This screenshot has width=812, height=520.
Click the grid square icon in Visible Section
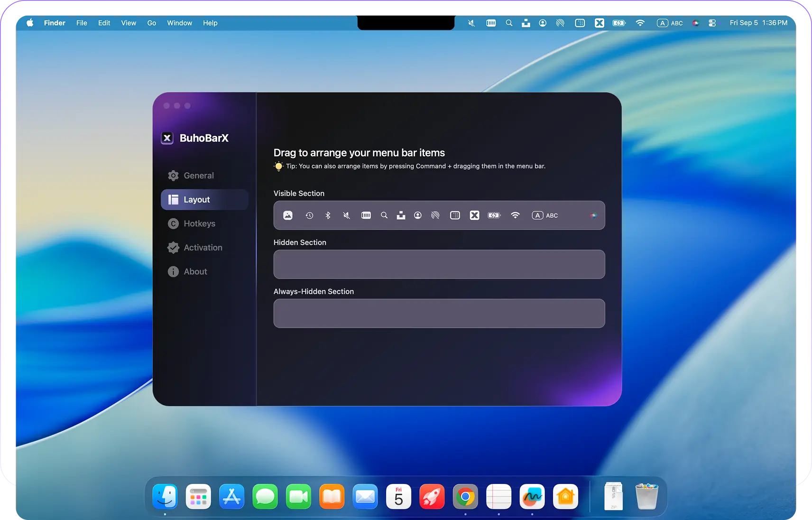[455, 215]
